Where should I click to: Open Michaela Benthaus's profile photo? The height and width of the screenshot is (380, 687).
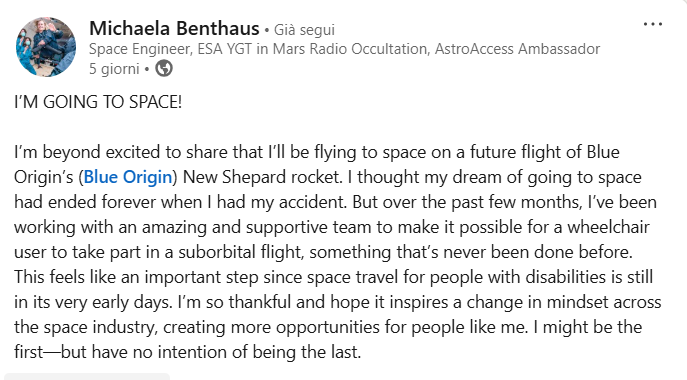click(46, 47)
